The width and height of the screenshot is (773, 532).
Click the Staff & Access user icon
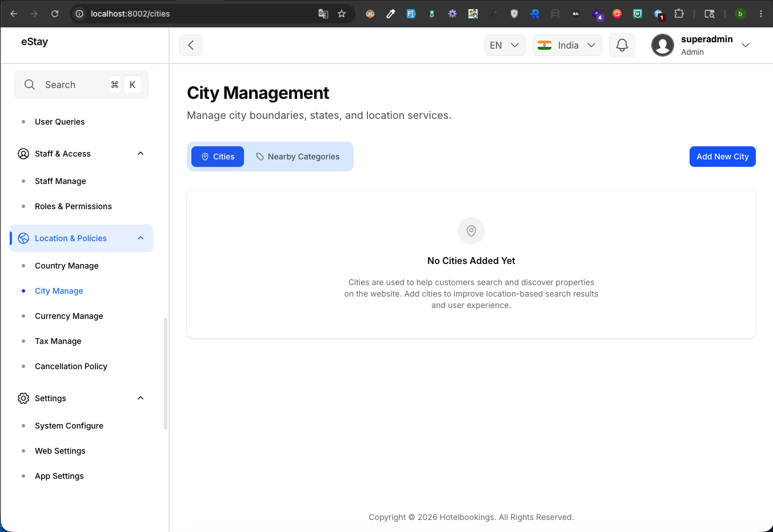(23, 154)
